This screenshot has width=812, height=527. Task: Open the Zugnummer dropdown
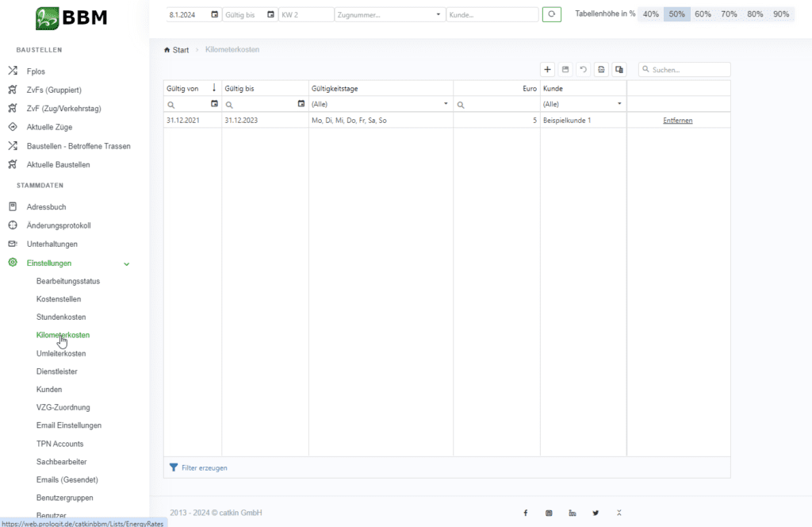coord(439,14)
